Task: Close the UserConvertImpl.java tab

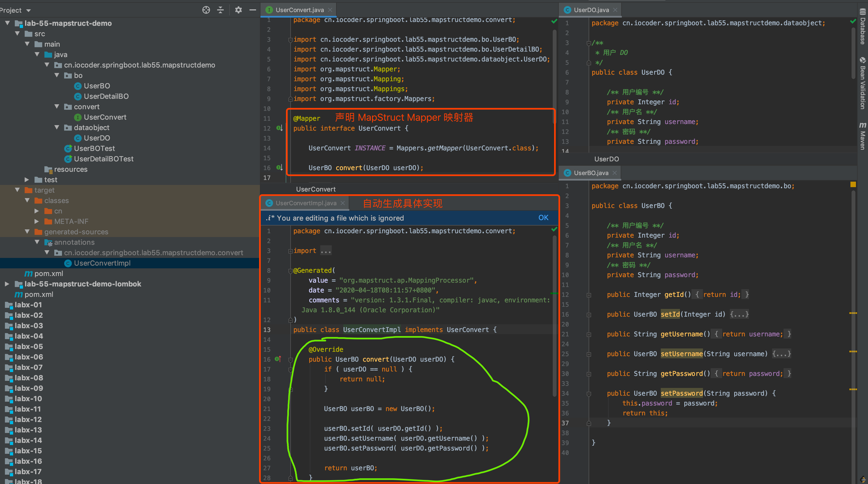Action: pyautogui.click(x=343, y=203)
